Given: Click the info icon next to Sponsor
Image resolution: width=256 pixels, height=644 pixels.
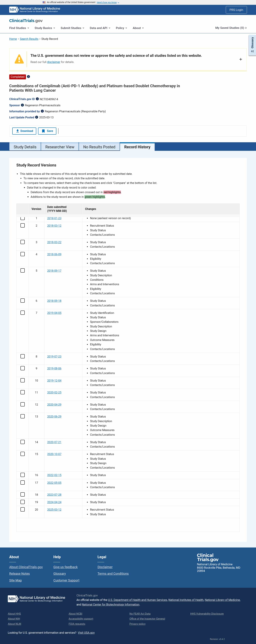Looking at the screenshot, I should 22,105.
